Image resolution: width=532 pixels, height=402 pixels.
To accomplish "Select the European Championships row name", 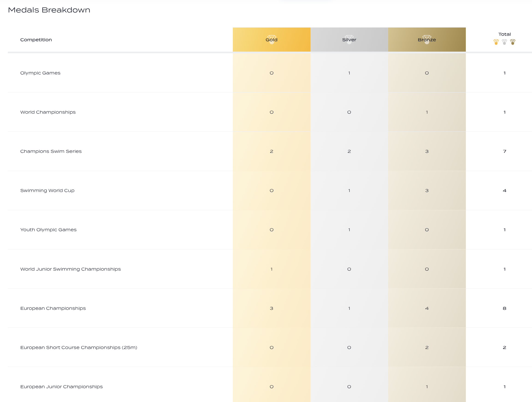I will (53, 308).
